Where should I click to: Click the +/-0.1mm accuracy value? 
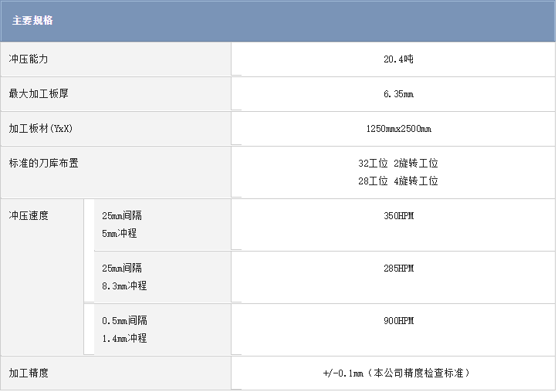pos(396,373)
